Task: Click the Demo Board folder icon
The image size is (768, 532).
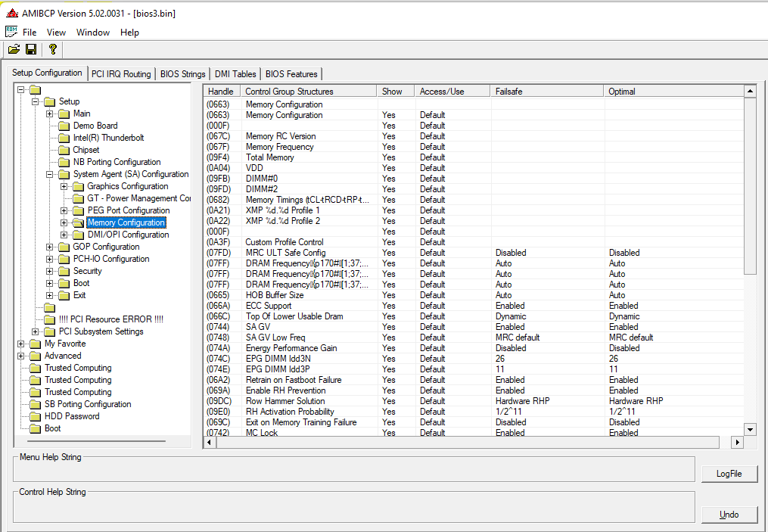Action: tap(64, 126)
